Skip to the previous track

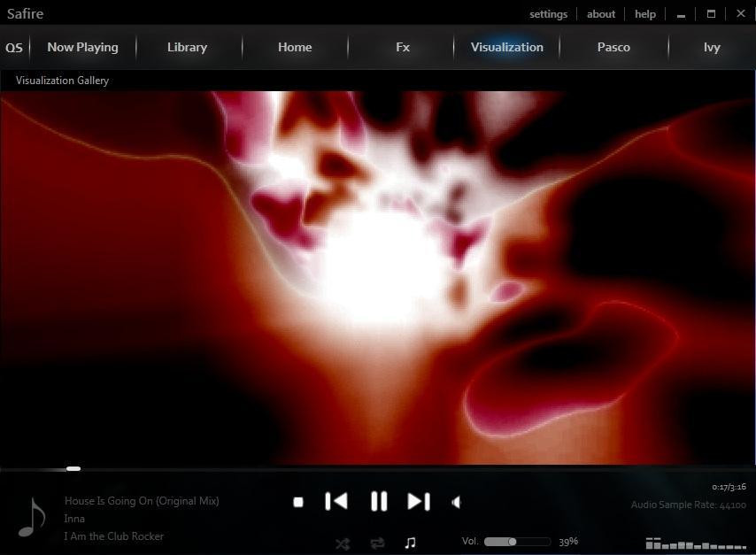336,502
